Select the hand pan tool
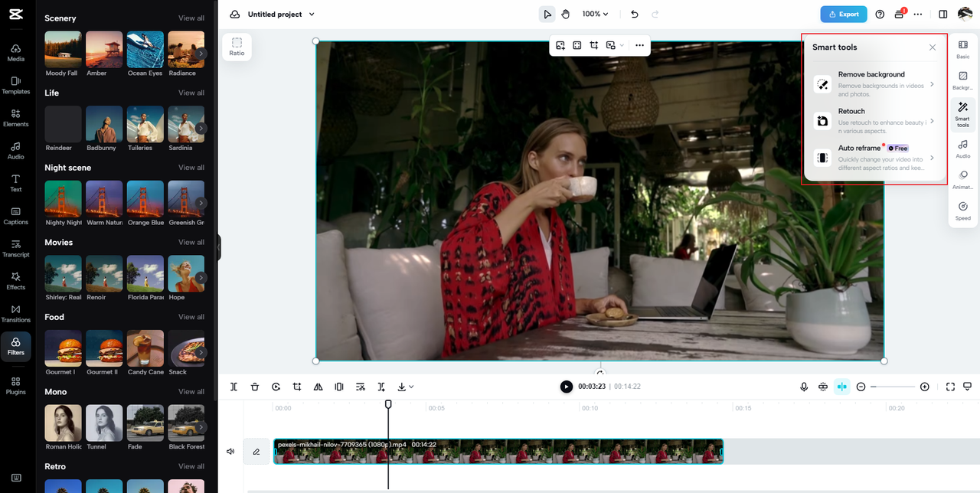Viewport: 980px width, 493px height. pos(566,14)
